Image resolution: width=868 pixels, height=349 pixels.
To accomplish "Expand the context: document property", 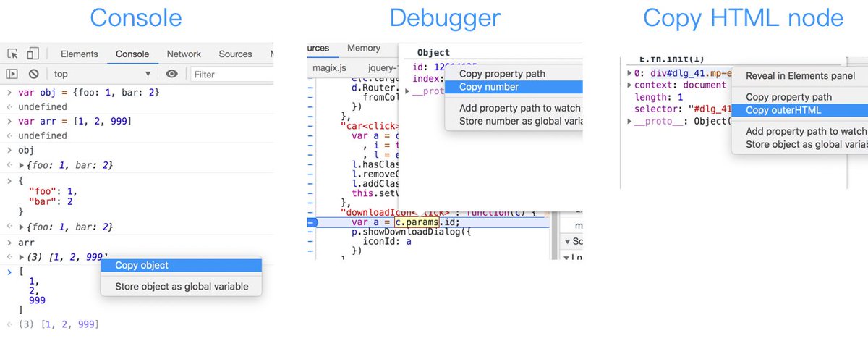I will coord(629,85).
